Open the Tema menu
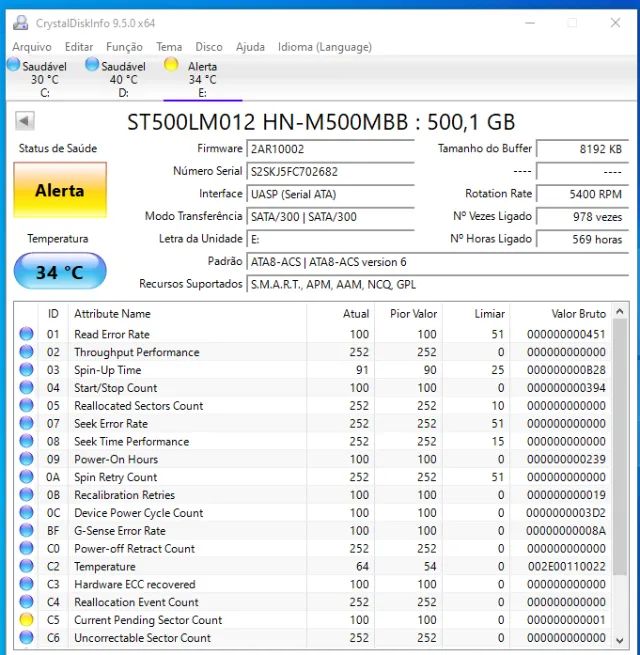640x655 pixels. (169, 47)
